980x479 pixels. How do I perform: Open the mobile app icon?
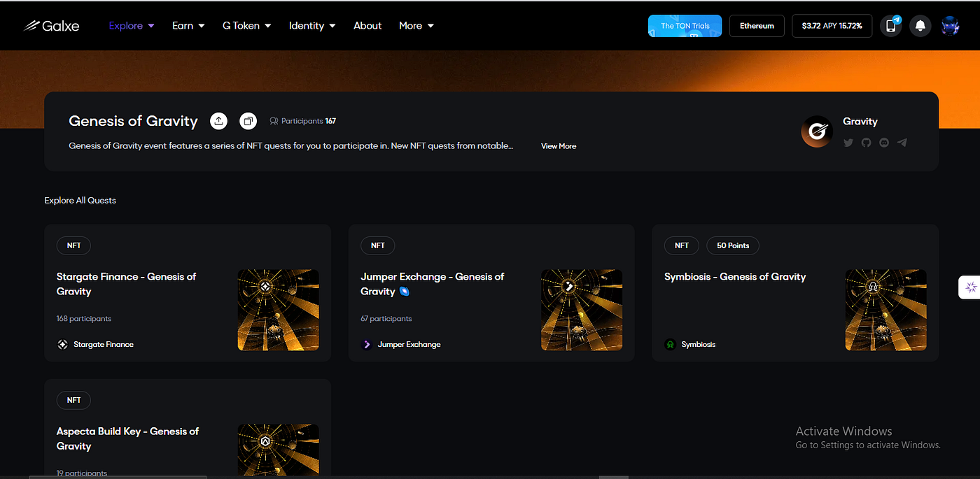891,26
